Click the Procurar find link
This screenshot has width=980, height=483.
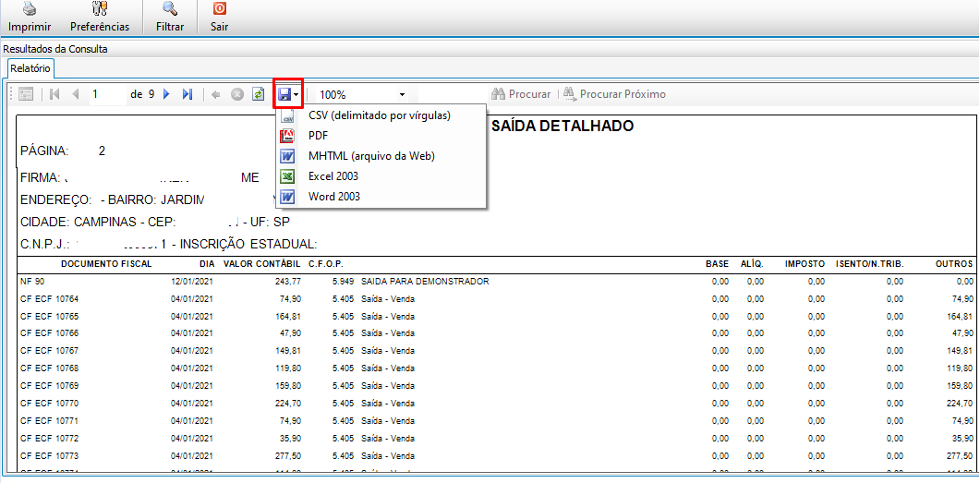point(521,94)
